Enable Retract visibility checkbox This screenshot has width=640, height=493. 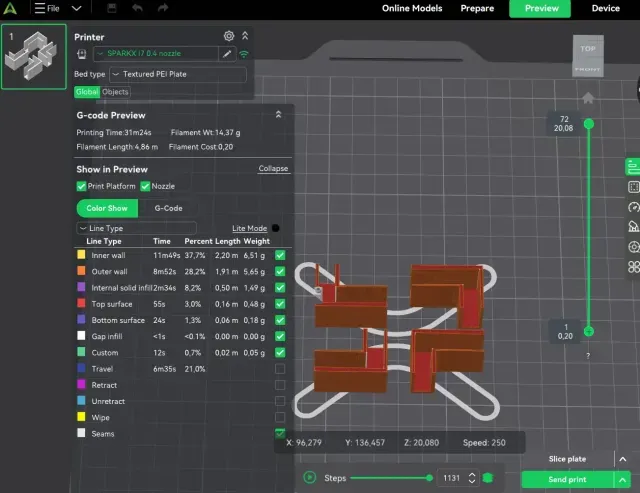click(280, 385)
